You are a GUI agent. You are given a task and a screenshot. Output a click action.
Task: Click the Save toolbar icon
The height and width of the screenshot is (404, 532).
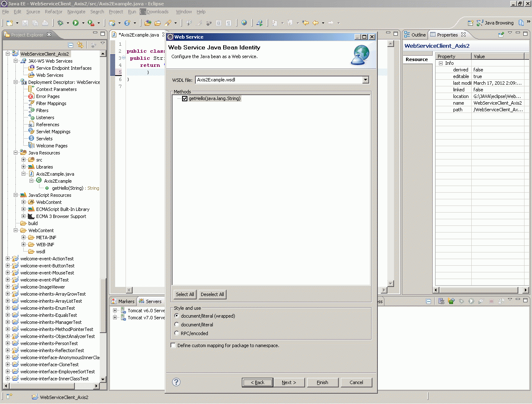point(25,23)
